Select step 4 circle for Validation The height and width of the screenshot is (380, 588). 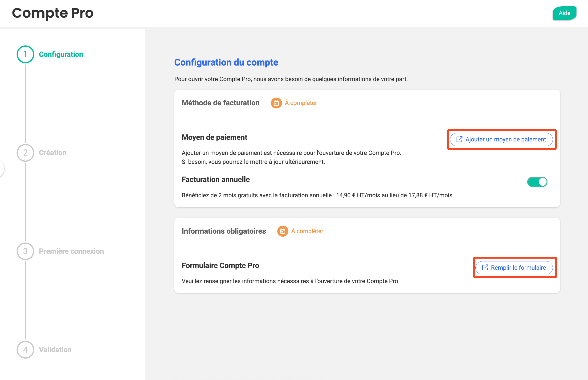coord(25,350)
